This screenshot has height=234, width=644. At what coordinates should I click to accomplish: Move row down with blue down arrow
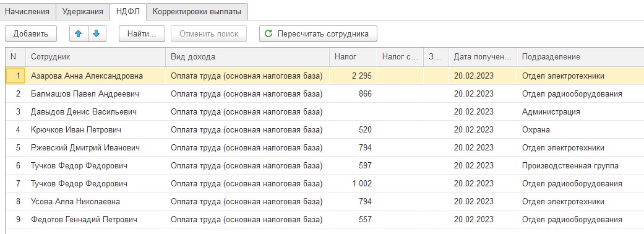tap(97, 33)
